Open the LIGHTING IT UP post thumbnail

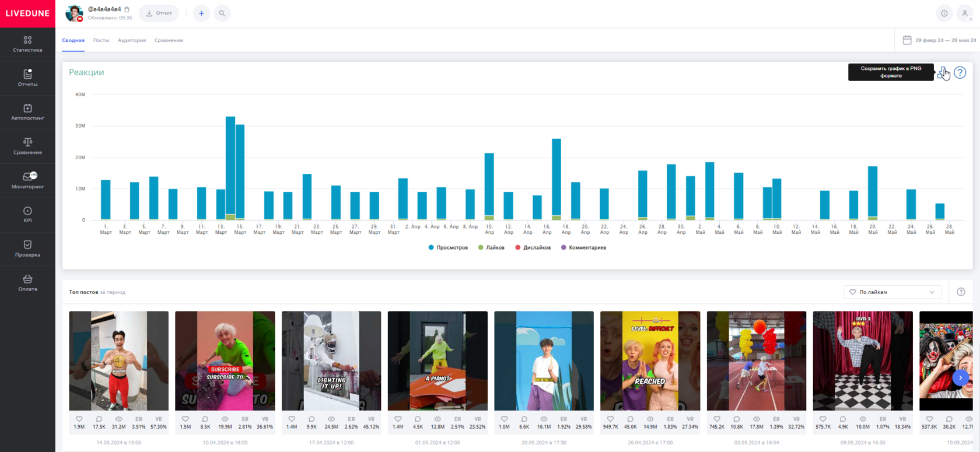pos(331,360)
